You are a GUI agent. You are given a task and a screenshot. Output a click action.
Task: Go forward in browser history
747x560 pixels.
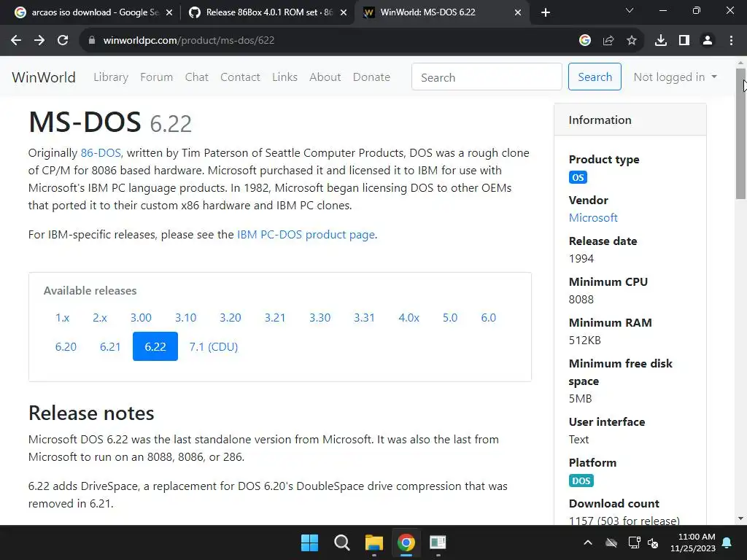point(39,41)
